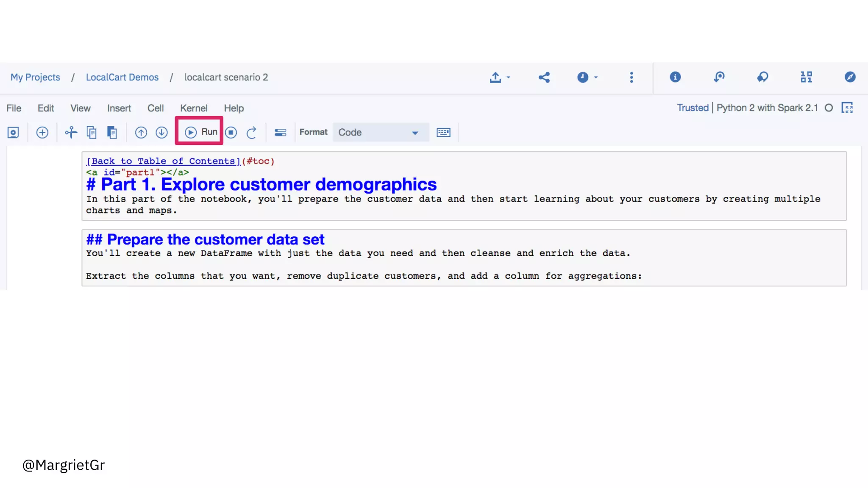Open the command palette keyboard icon
This screenshot has height=488, width=868.
[443, 133]
